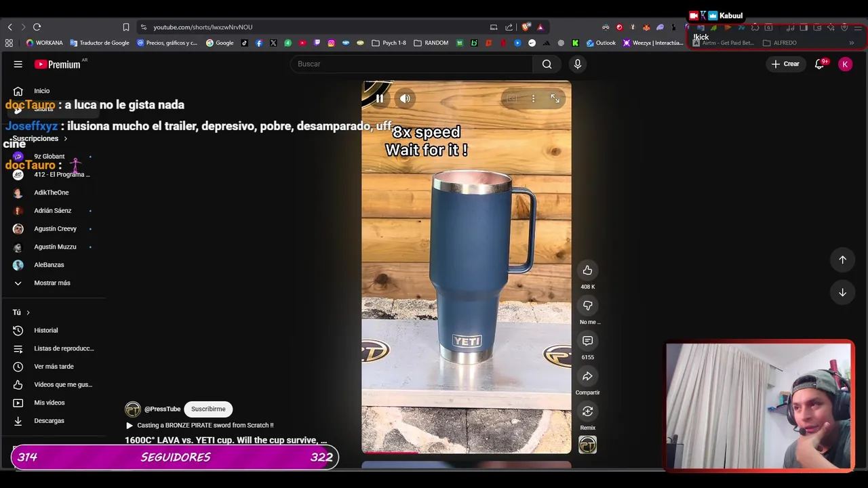Image resolution: width=868 pixels, height=488 pixels.
Task: Open the RANDOM bookmark folder
Action: (x=431, y=43)
